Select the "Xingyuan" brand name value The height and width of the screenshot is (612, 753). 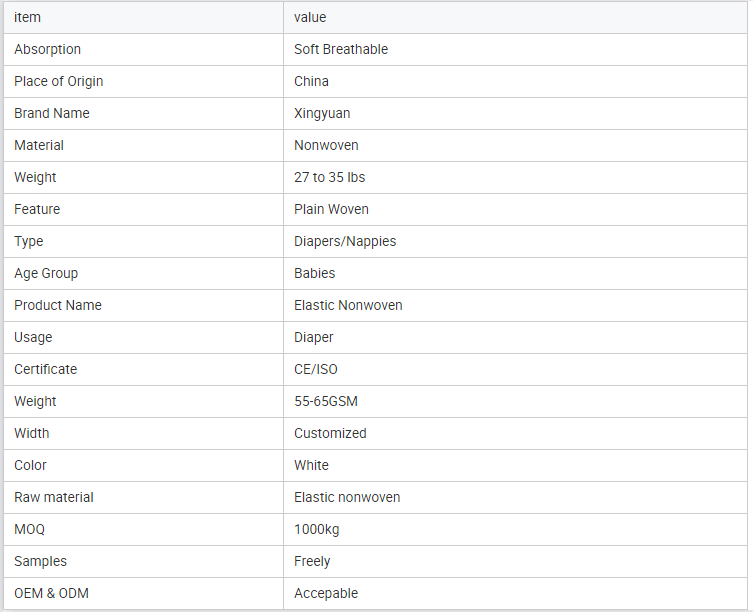[322, 113]
